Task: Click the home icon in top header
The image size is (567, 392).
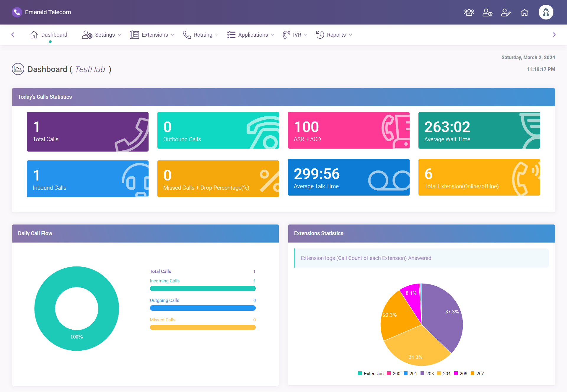Action: [x=524, y=12]
